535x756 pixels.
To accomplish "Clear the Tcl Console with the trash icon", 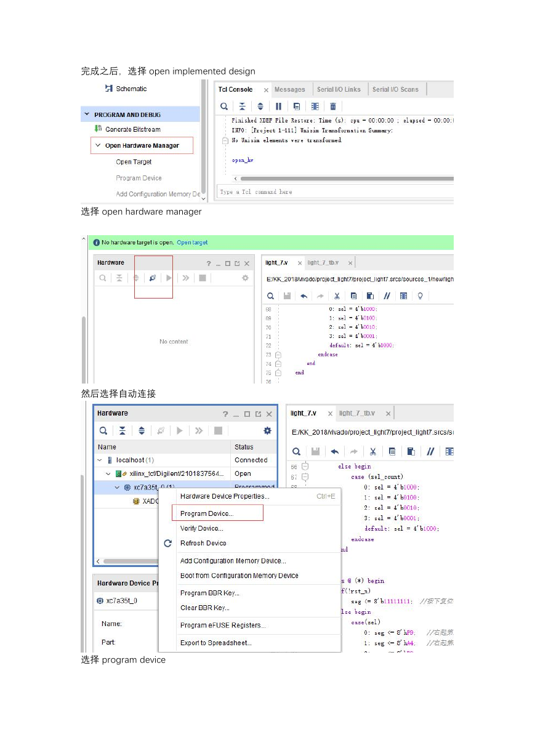I will pos(333,106).
